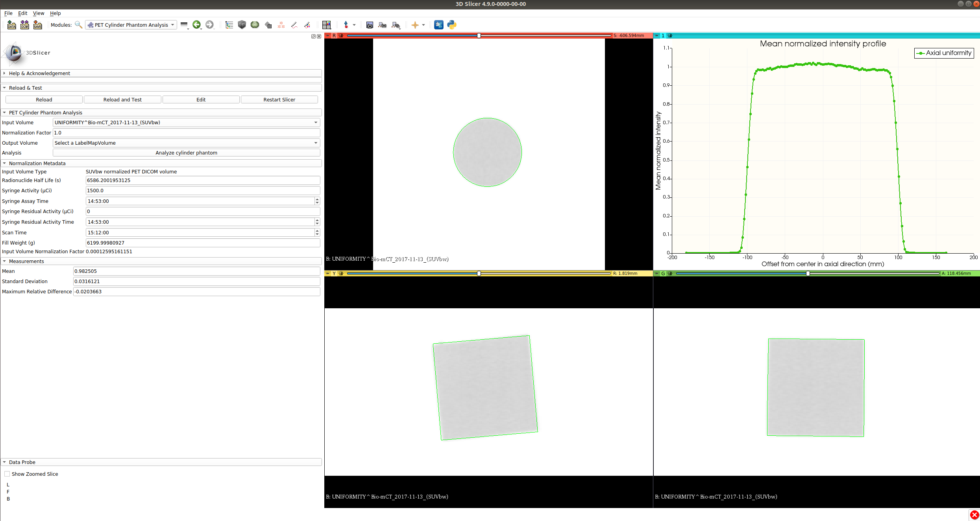Image resolution: width=980 pixels, height=521 pixels.
Task: Toggle the crosshair icon in toolbar
Action: pos(415,25)
